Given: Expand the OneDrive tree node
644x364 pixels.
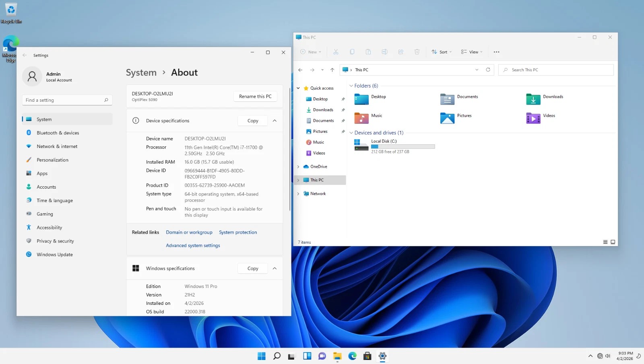Looking at the screenshot, I should 298,167.
